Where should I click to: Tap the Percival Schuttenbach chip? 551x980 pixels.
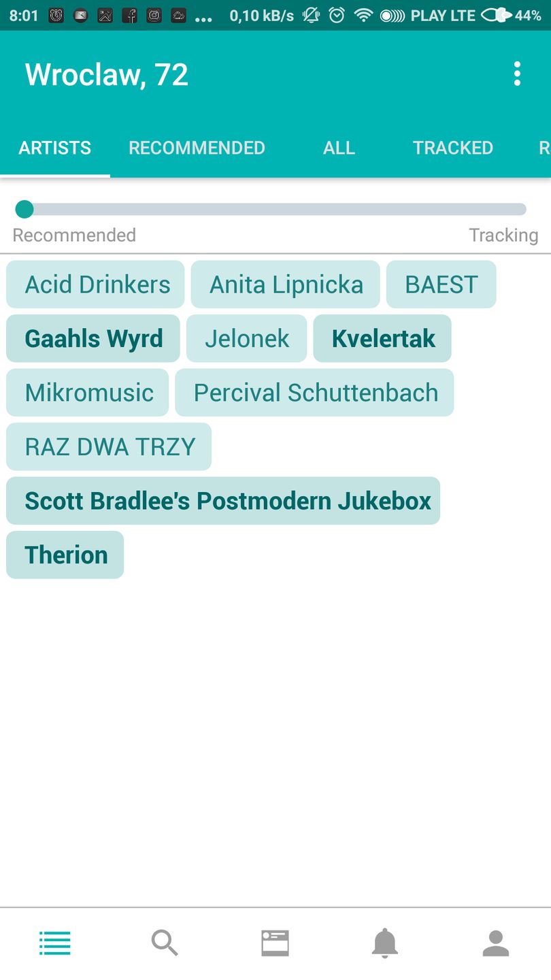pyautogui.click(x=314, y=393)
